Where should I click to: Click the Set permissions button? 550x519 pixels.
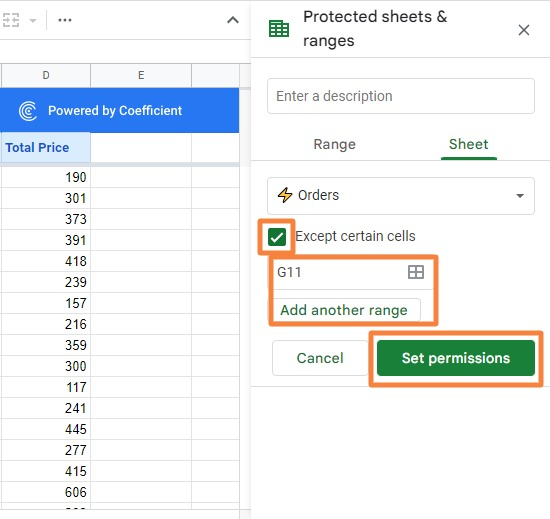pyautogui.click(x=456, y=358)
